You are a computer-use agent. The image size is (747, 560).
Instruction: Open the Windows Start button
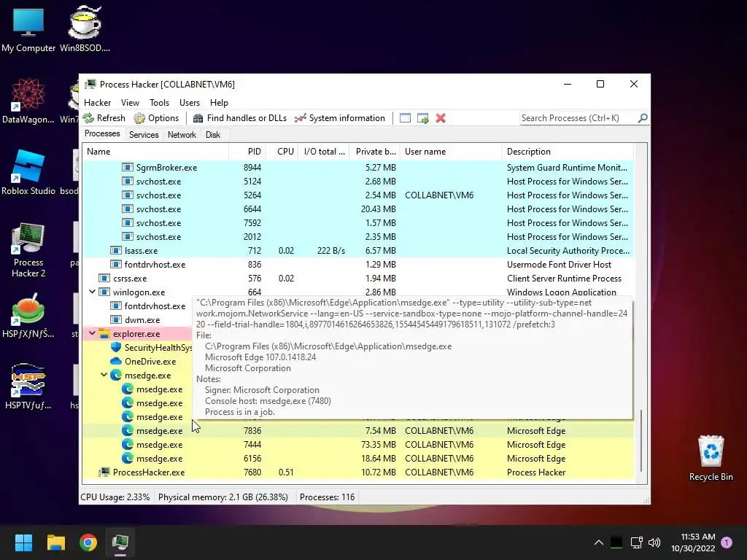[x=23, y=542]
